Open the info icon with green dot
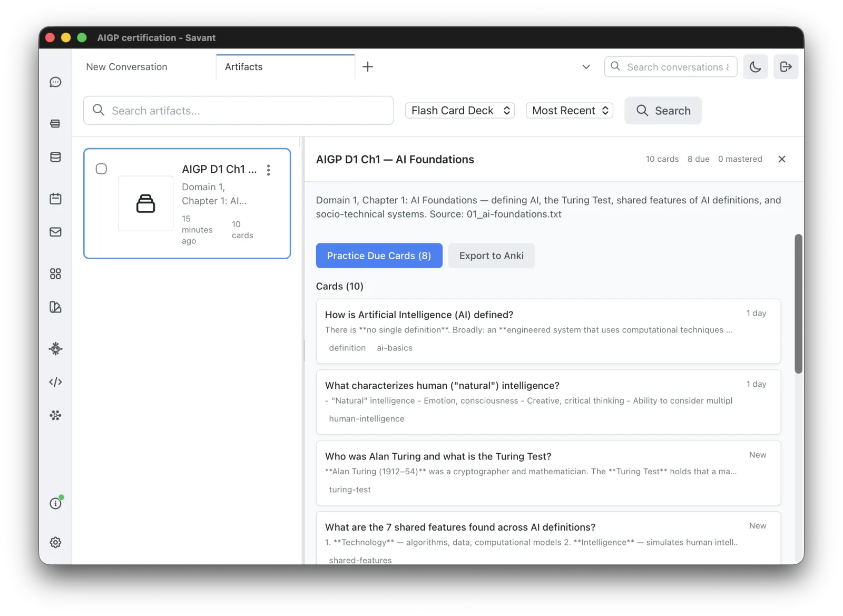 point(55,503)
